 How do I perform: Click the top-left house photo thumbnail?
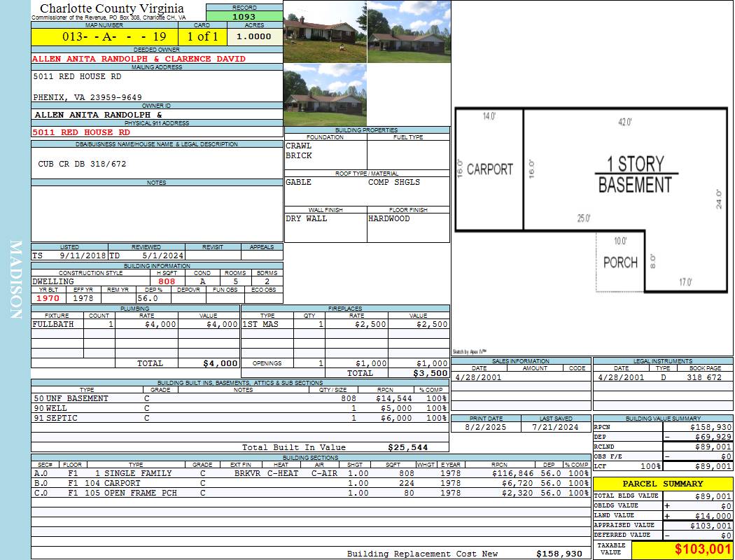click(x=325, y=31)
